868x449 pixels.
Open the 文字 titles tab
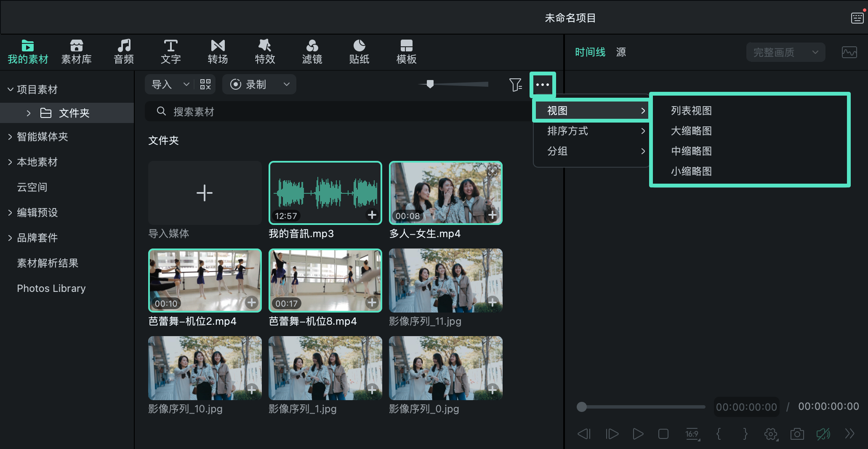[170, 52]
